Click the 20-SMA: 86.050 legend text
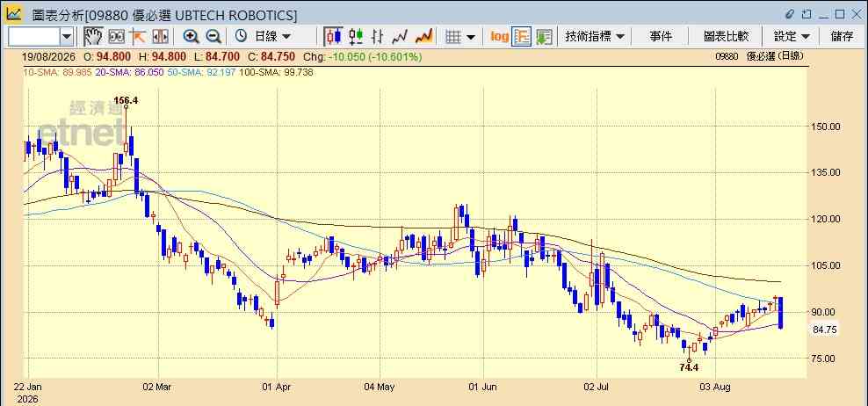This screenshot has height=406, width=868. point(129,72)
